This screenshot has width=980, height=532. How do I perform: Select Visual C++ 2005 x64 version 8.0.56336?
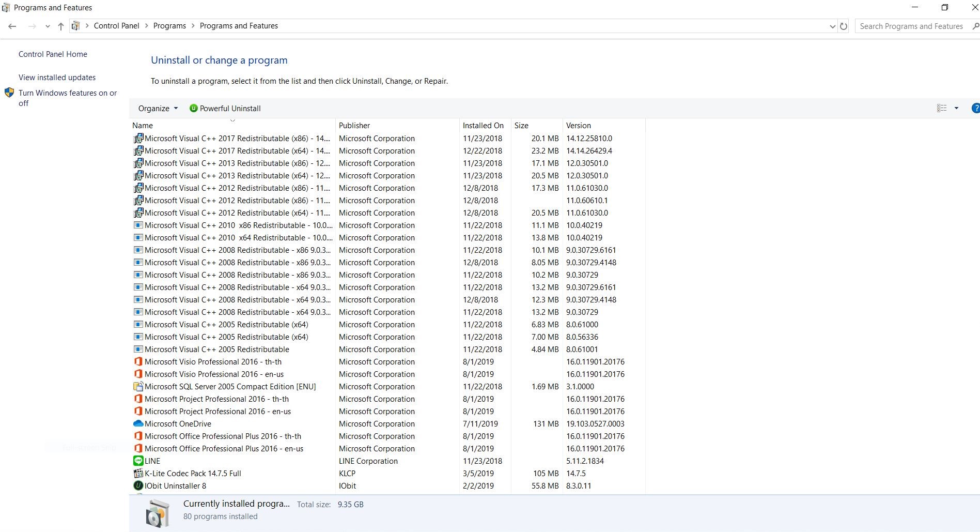click(387, 337)
